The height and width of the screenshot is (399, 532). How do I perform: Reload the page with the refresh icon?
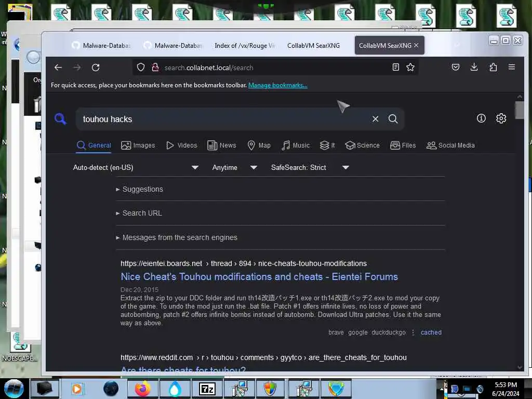[x=96, y=68]
